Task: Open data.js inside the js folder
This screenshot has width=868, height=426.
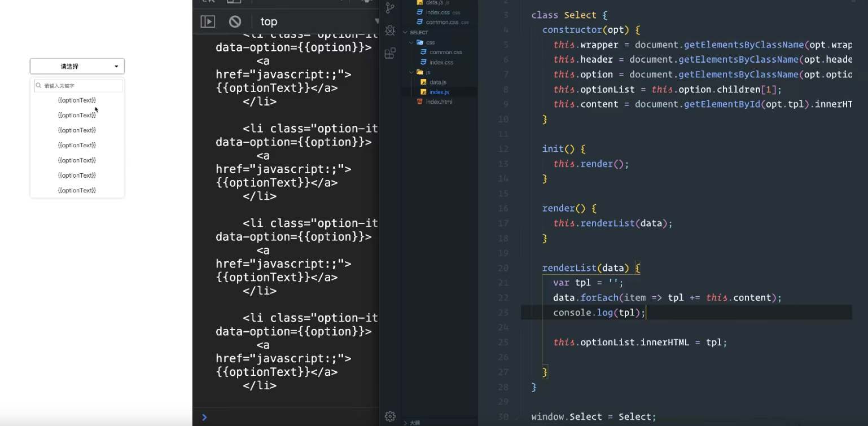Action: (438, 82)
